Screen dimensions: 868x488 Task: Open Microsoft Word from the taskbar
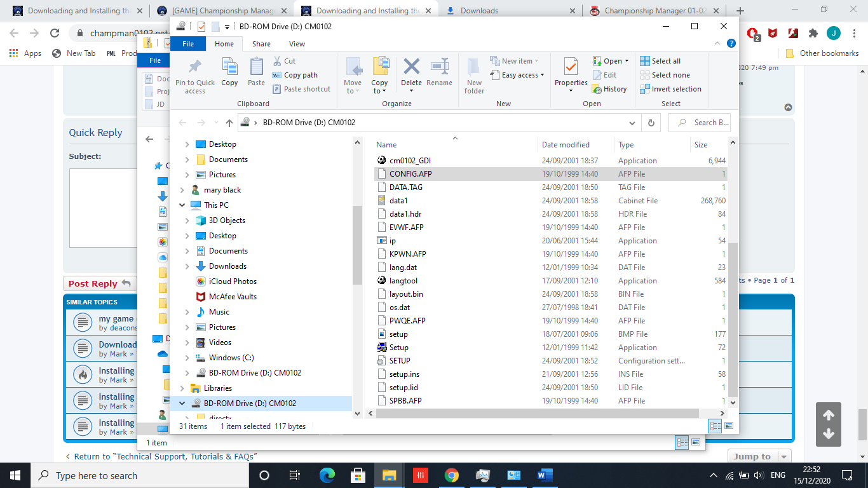(545, 475)
